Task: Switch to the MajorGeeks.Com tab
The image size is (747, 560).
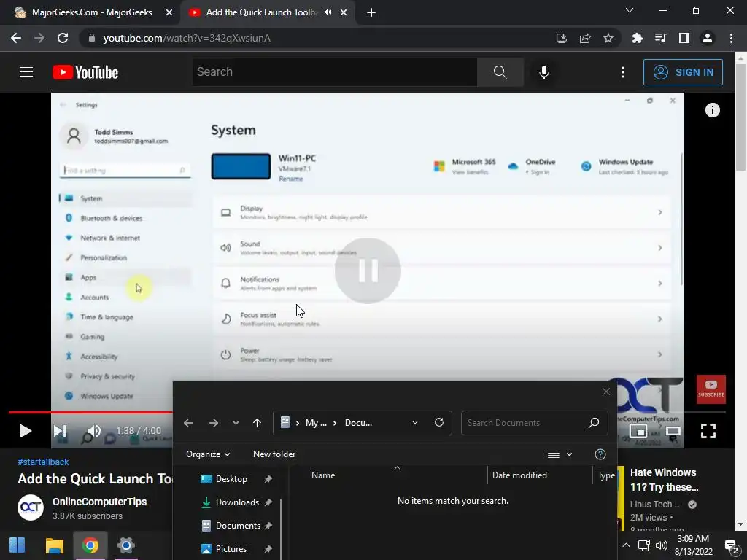Action: coord(92,12)
